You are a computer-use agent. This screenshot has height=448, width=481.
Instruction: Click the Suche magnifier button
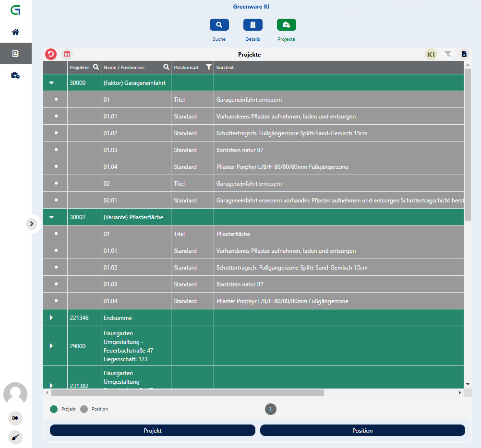[219, 25]
